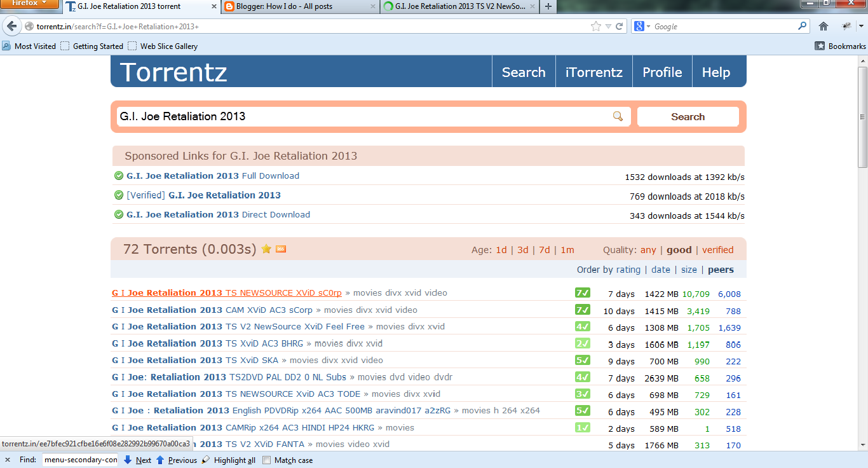The image size is (868, 468).
Task: Expand the Most Visited bookmarks folder
Action: [29, 46]
